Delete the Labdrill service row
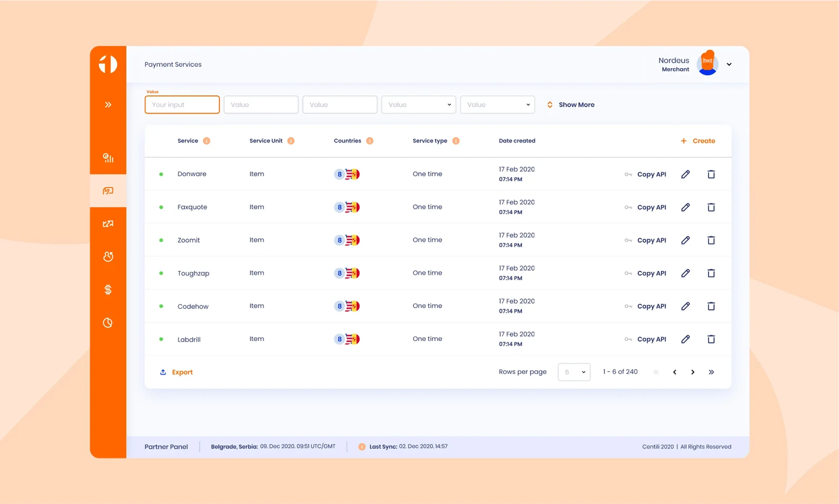The height and width of the screenshot is (504, 839). click(x=711, y=339)
